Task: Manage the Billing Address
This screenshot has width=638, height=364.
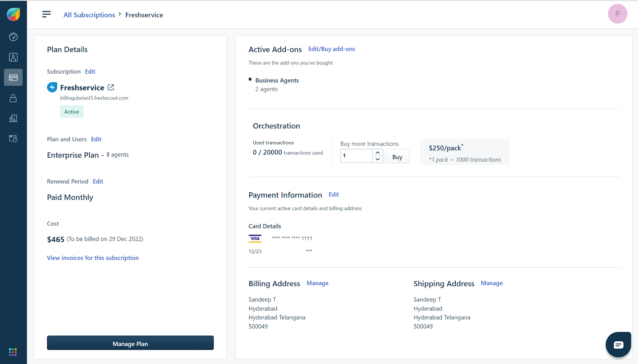Action: (317, 283)
